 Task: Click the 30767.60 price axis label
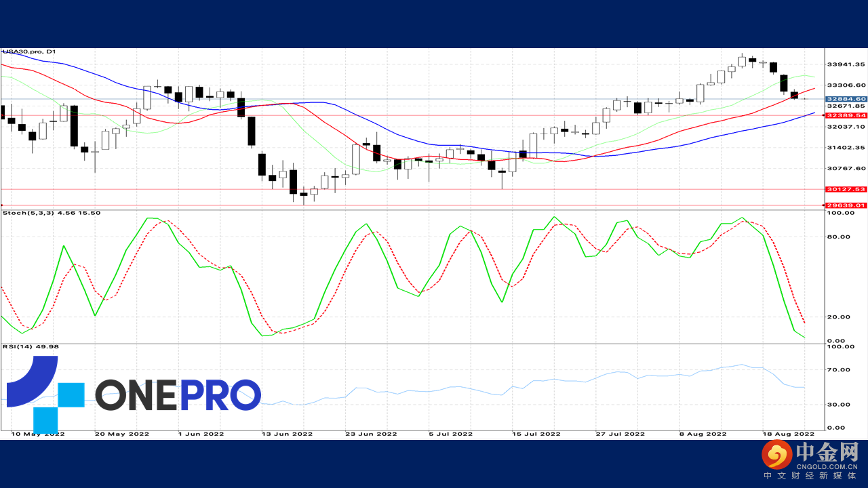846,168
